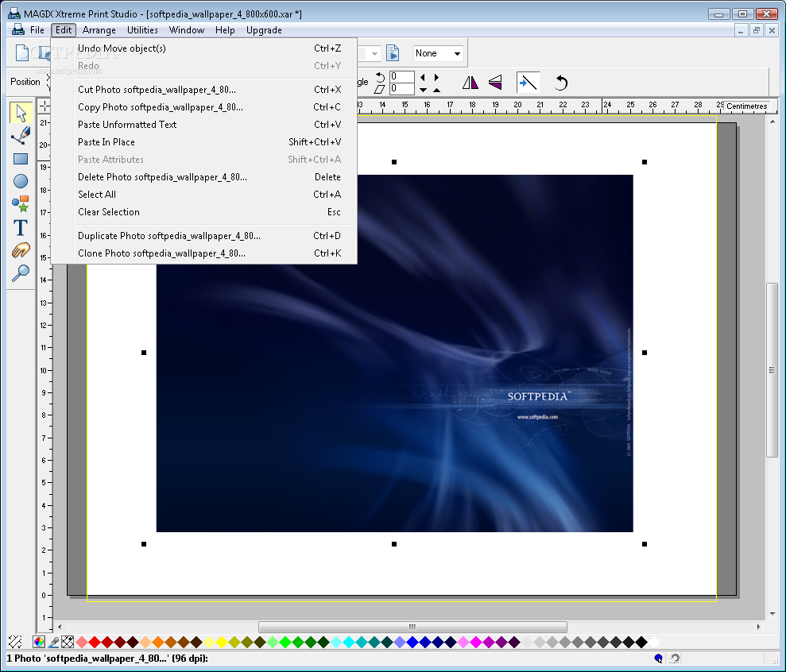
Task: Open the Window menu
Action: (187, 30)
